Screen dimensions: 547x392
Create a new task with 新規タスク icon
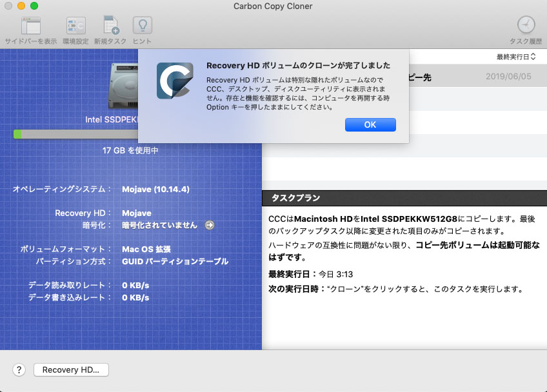(x=110, y=26)
